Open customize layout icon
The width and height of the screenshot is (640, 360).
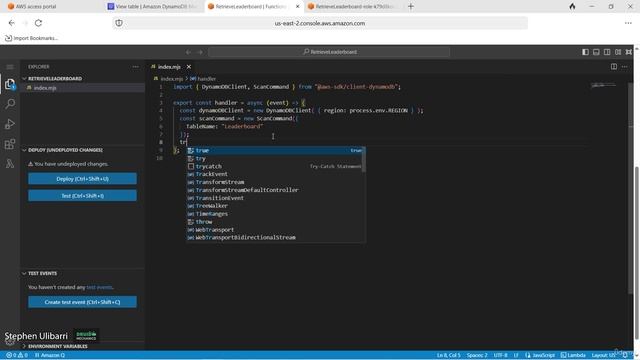618,52
